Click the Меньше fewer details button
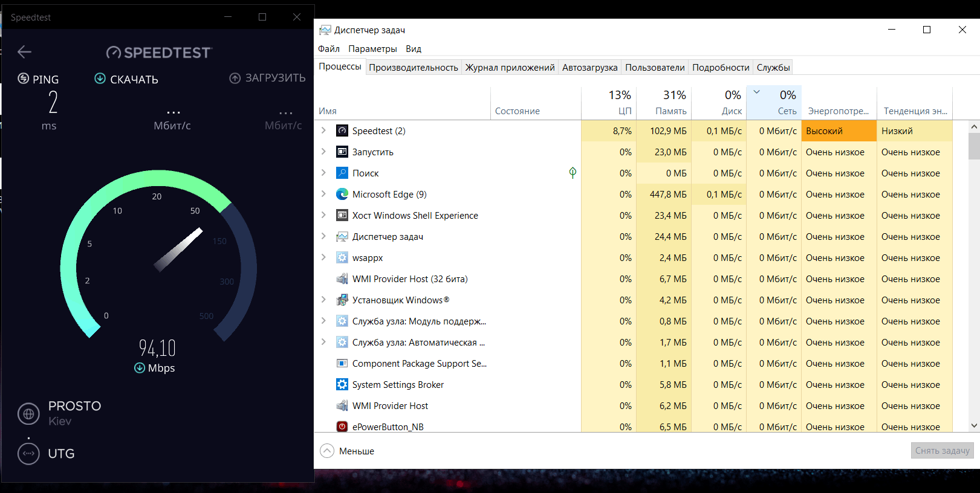 tap(348, 451)
